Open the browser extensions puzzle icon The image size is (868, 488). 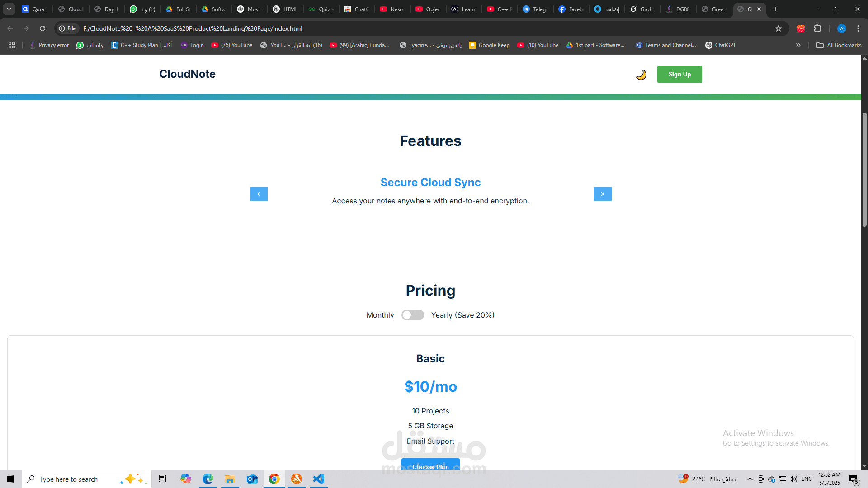tap(818, 28)
